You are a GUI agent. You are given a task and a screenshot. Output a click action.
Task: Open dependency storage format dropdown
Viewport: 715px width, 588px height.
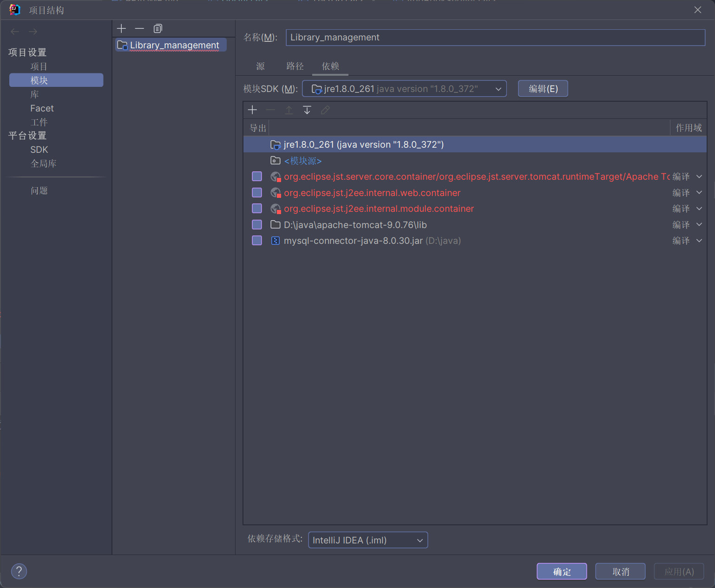(x=367, y=540)
